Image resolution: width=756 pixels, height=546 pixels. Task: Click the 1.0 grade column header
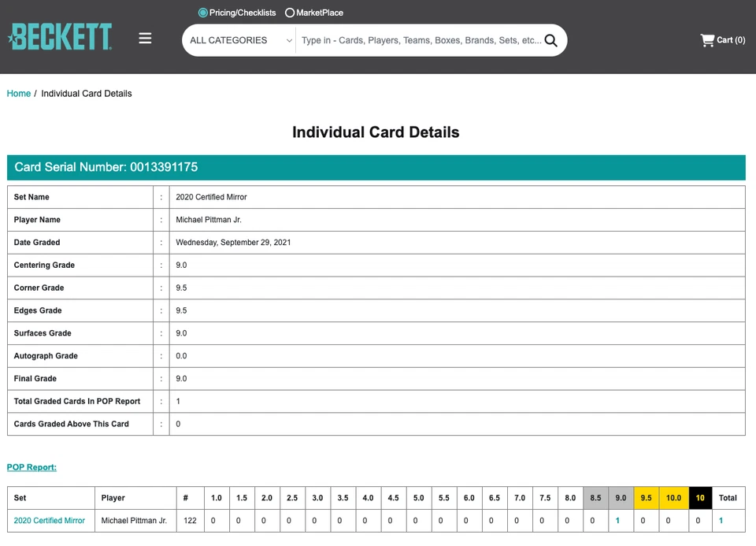click(217, 498)
